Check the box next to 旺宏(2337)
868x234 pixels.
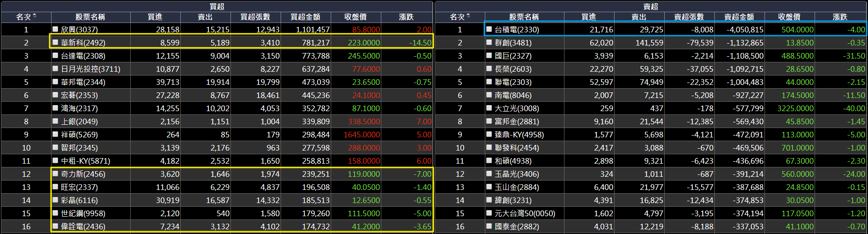55,187
